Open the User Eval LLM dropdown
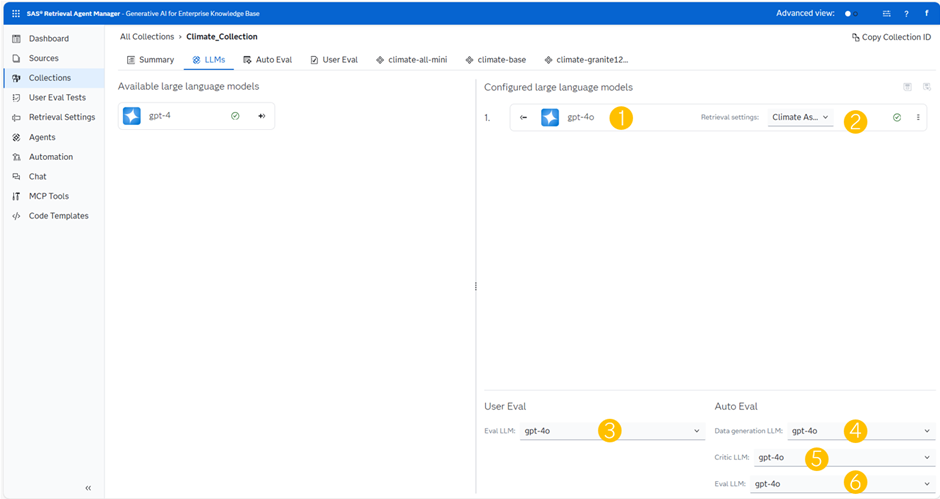 pyautogui.click(x=612, y=431)
